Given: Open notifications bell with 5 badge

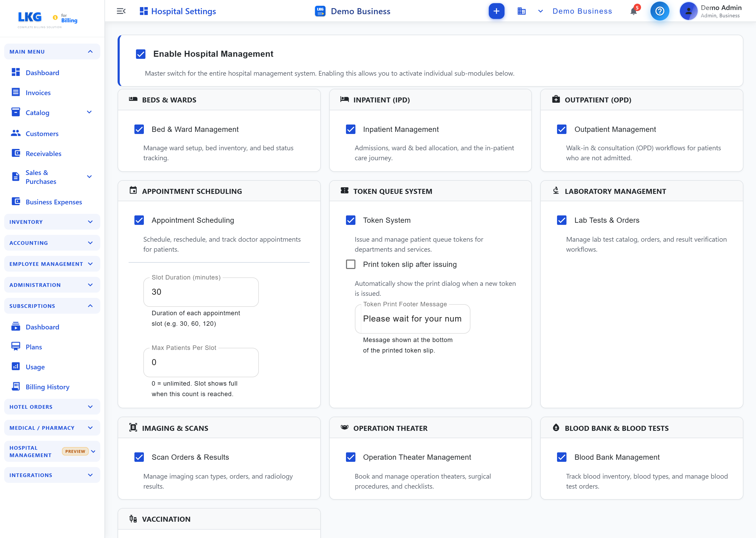Looking at the screenshot, I should (633, 11).
